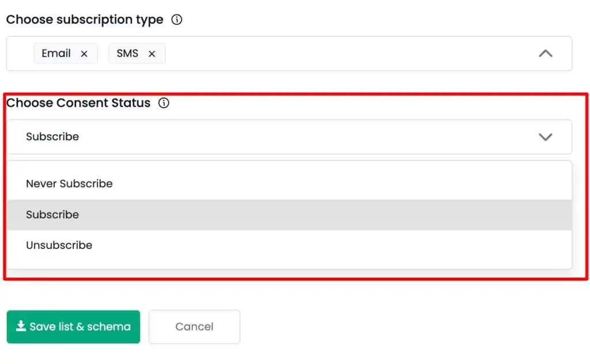
Task: Click the download icon on Save button
Action: [21, 326]
